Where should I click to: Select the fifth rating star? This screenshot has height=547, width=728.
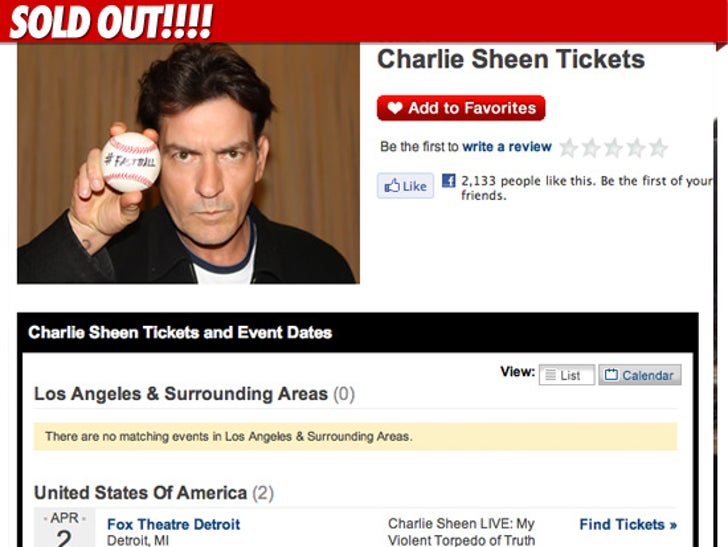coord(658,148)
